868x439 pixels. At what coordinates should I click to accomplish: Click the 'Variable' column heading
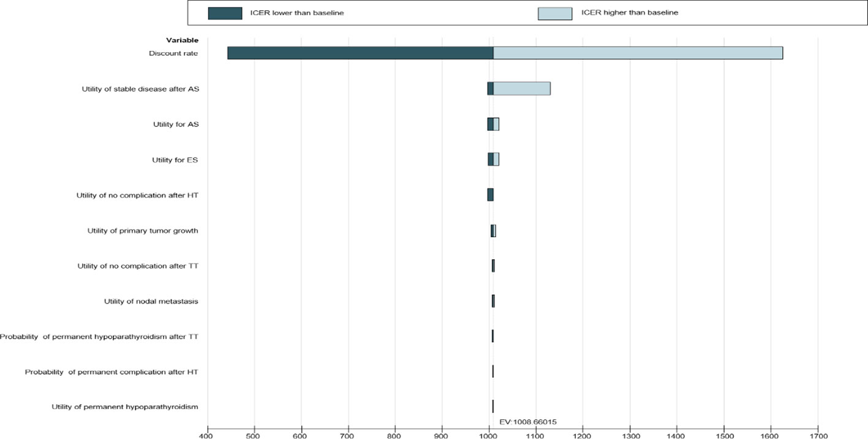click(x=182, y=40)
